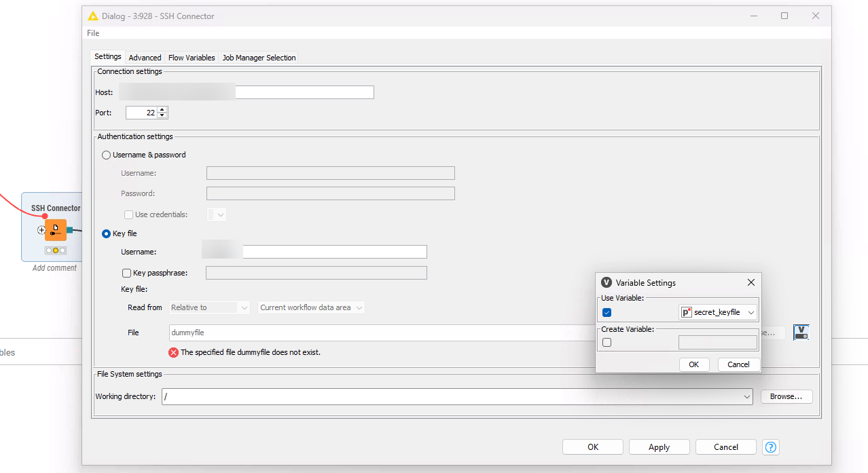Open the File menu
Screen dimensions: 868x473
coord(93,33)
